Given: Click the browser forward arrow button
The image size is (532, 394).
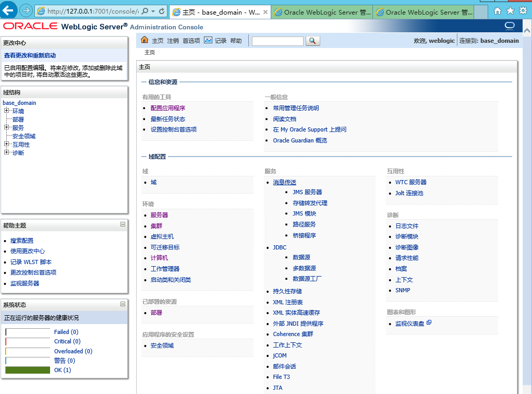Looking at the screenshot, I should pos(26,11).
